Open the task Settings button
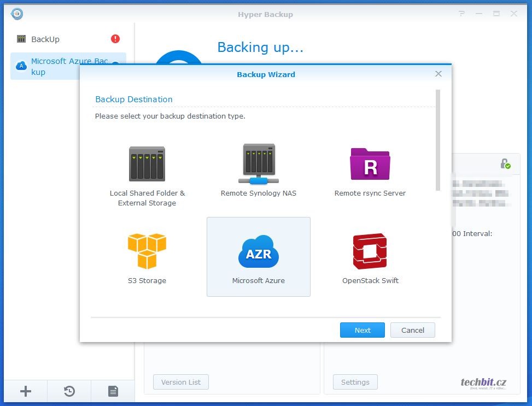The height and width of the screenshot is (406, 532). tap(355, 382)
